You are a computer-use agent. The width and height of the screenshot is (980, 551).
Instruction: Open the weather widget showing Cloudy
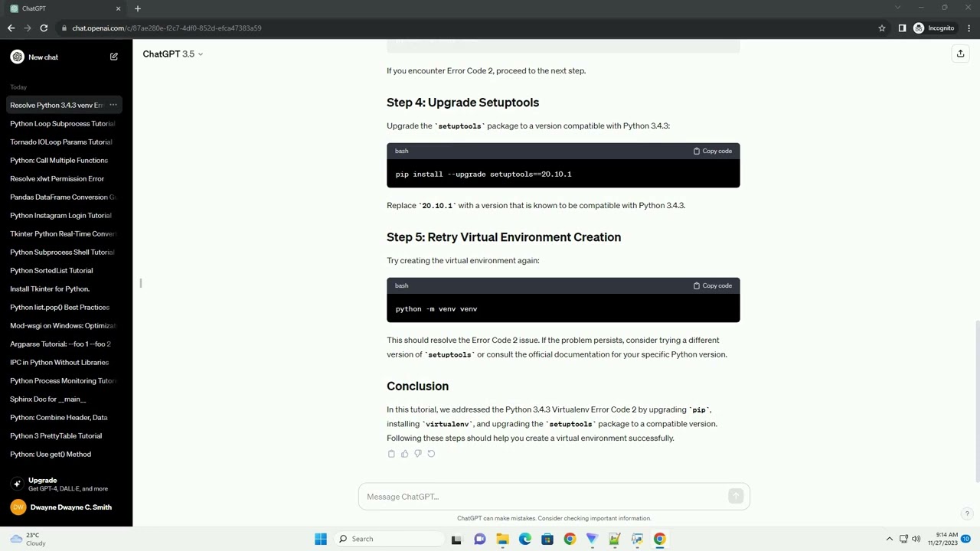coord(28,539)
